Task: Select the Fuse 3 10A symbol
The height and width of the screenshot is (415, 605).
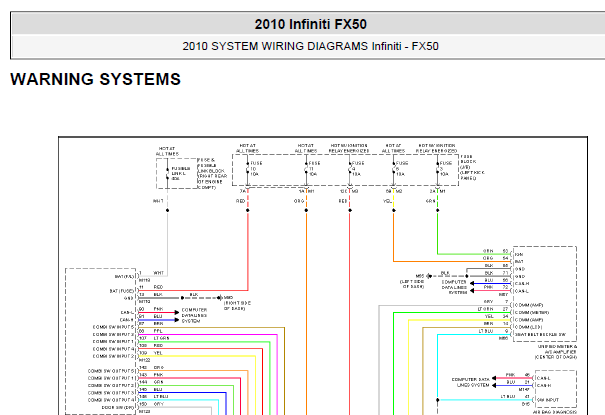Action: pos(438,169)
